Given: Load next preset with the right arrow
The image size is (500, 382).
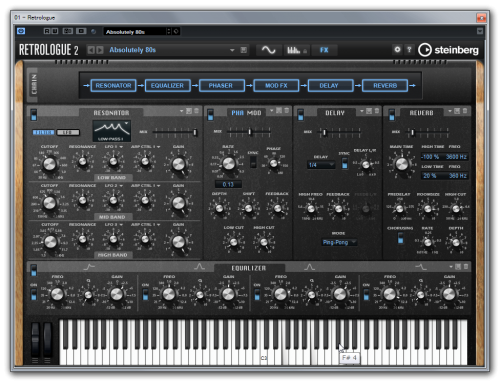Looking at the screenshot, I should coord(99,50).
